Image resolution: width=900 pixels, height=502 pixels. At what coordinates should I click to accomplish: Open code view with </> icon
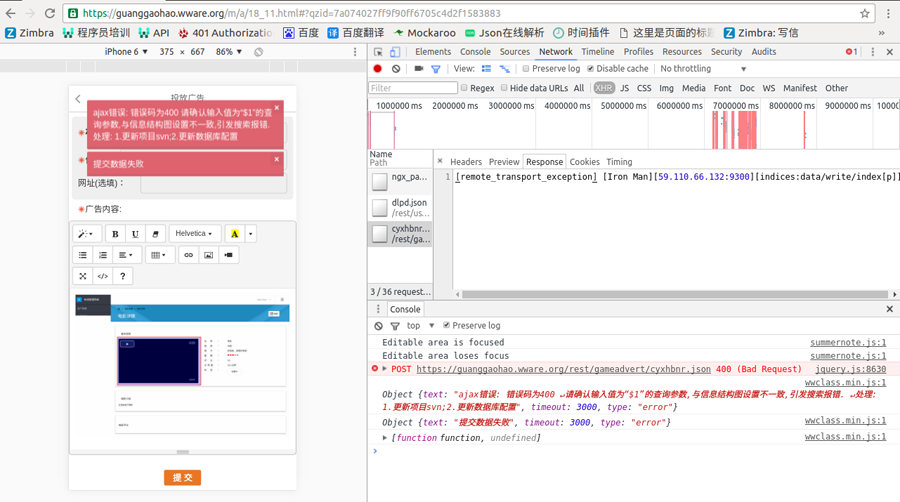[x=103, y=276]
